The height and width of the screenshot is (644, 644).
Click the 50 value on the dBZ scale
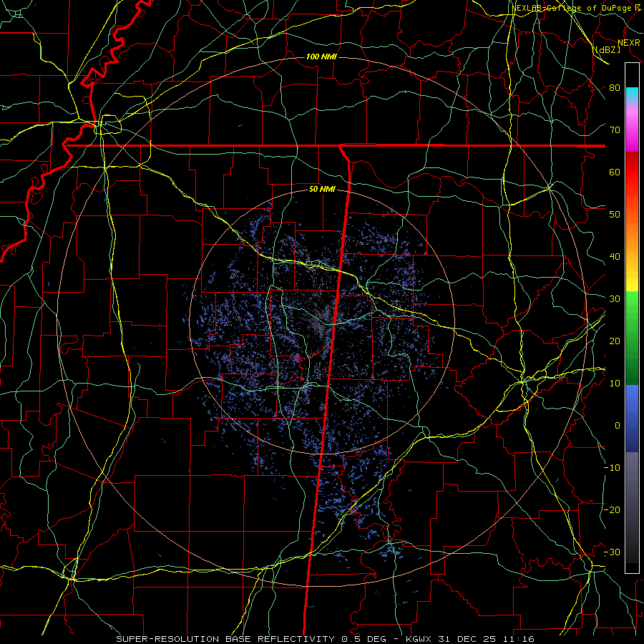[x=615, y=215]
